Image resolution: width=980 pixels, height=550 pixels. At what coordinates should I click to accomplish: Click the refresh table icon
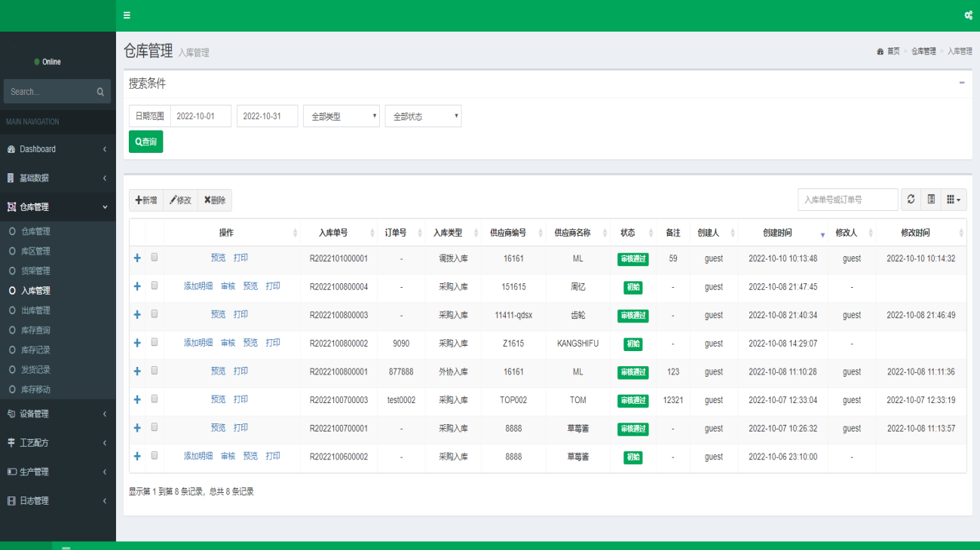[x=911, y=200]
